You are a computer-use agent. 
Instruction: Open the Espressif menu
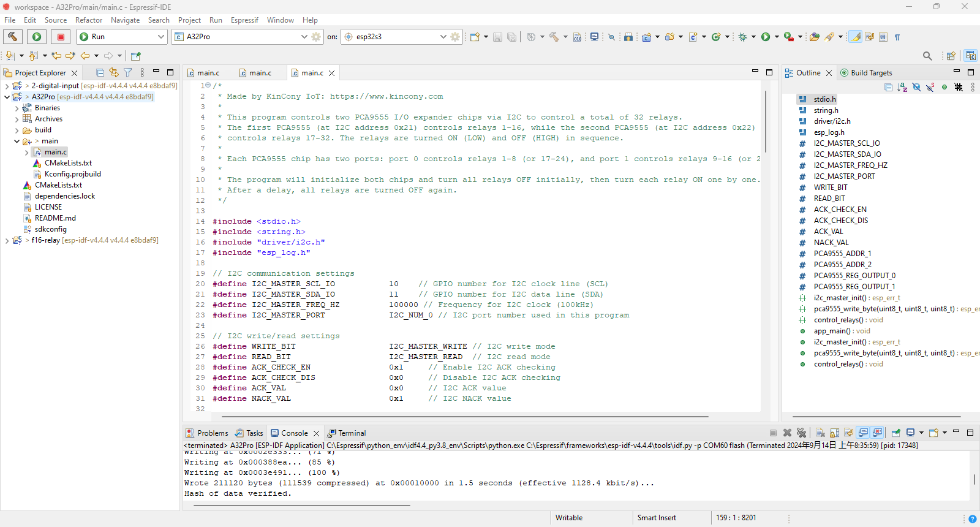pos(244,20)
